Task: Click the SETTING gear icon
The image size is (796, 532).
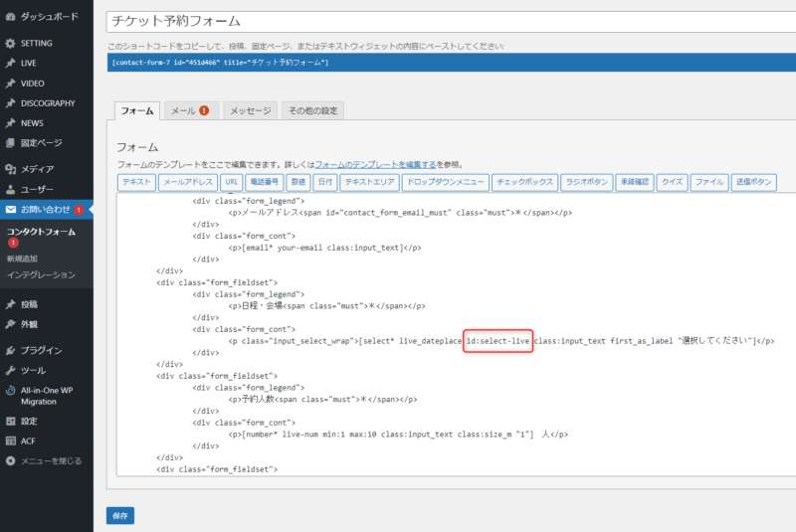Action: (x=10, y=44)
